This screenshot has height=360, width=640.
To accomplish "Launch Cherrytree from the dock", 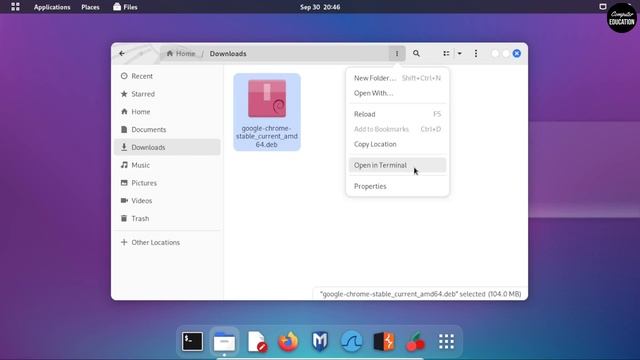I will coord(415,342).
